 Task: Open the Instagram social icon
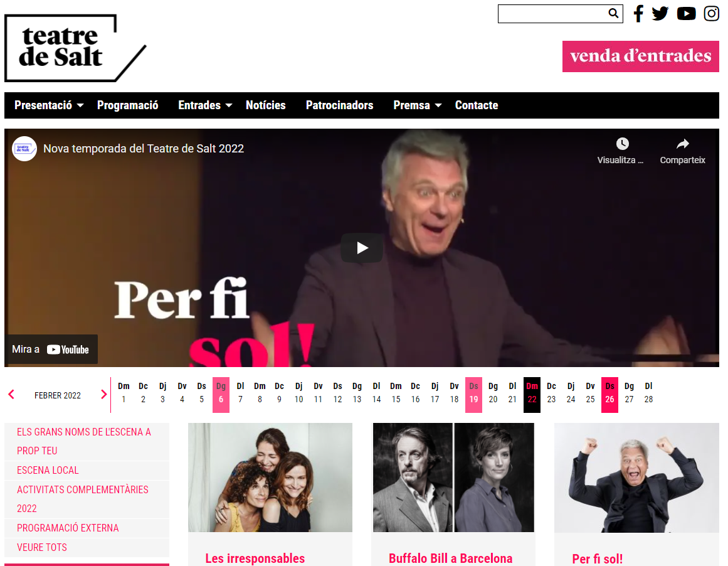711,13
